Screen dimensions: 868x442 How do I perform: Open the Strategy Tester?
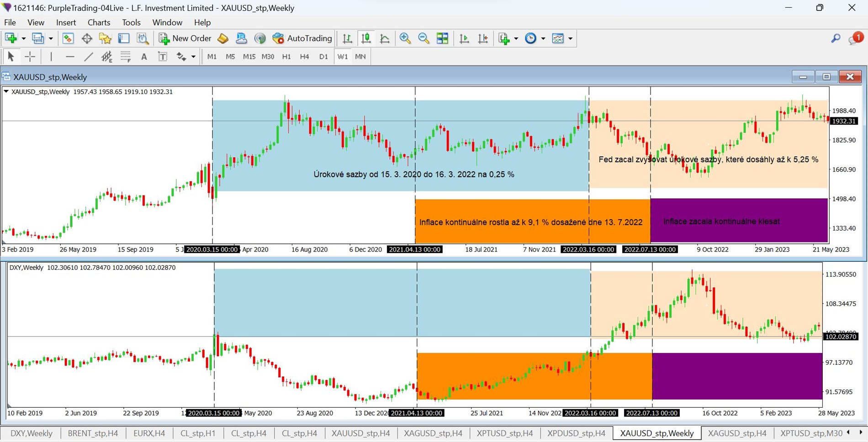click(x=142, y=38)
